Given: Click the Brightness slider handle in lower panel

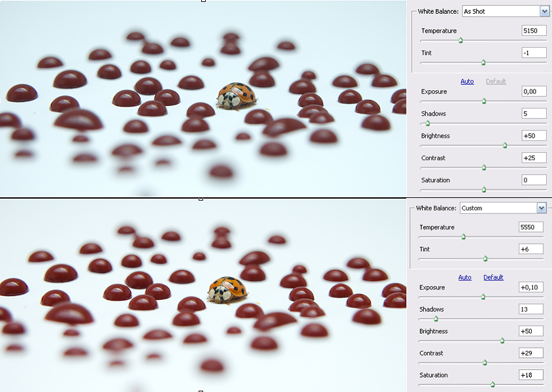Looking at the screenshot, I should tap(502, 340).
